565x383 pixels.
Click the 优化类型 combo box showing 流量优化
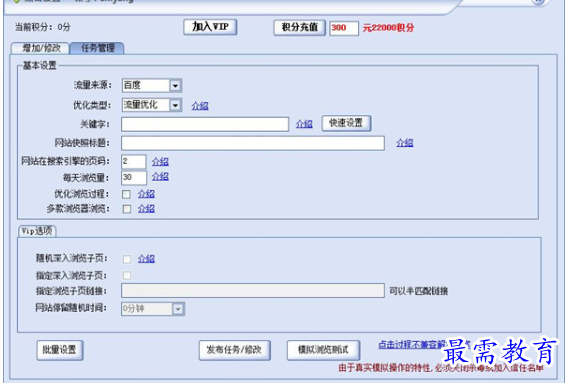coord(152,105)
